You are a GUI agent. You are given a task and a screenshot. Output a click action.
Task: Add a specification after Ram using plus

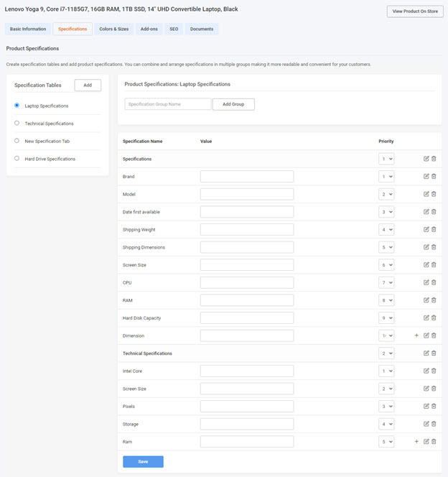[416, 441]
